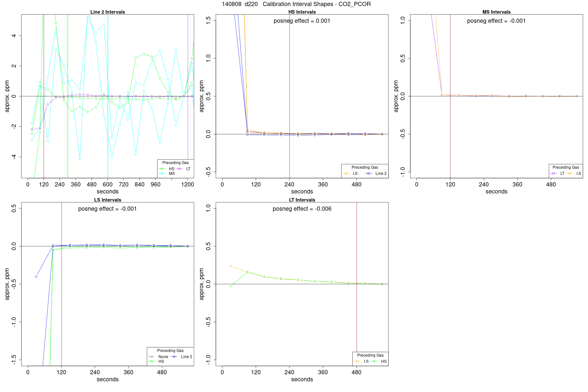Image resolution: width=588 pixels, height=392 pixels.
Task: Click the 1200 tick label on Line 2 x-axis
Action: tap(188, 185)
